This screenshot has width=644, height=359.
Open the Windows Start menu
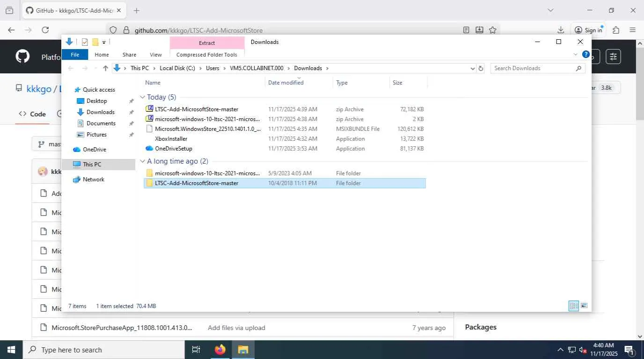(x=11, y=350)
